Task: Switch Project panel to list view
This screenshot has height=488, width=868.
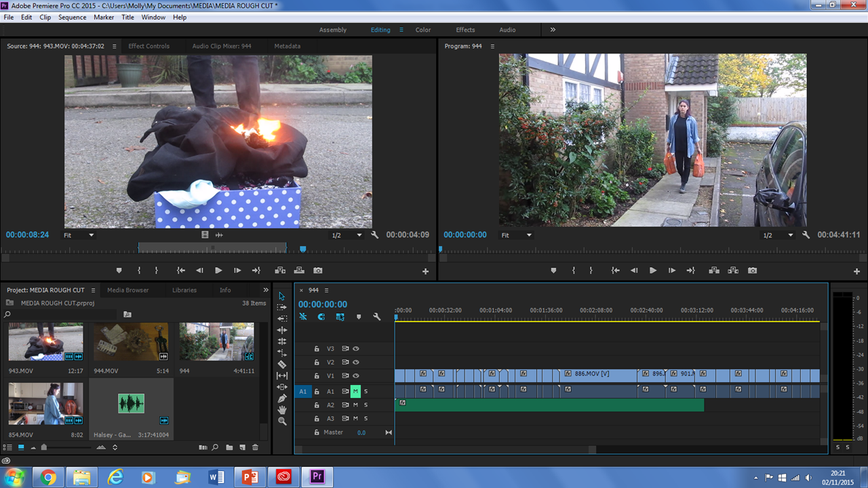Action: [x=8, y=447]
